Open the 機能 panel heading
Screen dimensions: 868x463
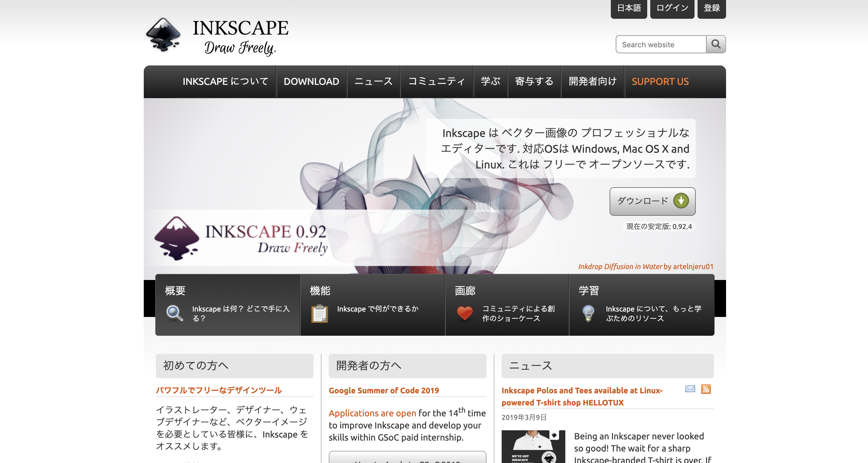320,290
